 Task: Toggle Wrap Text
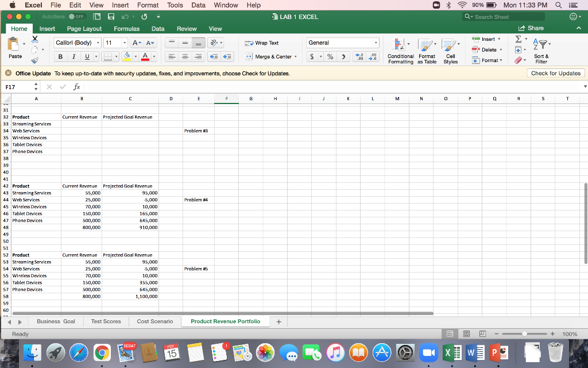pyautogui.click(x=262, y=43)
